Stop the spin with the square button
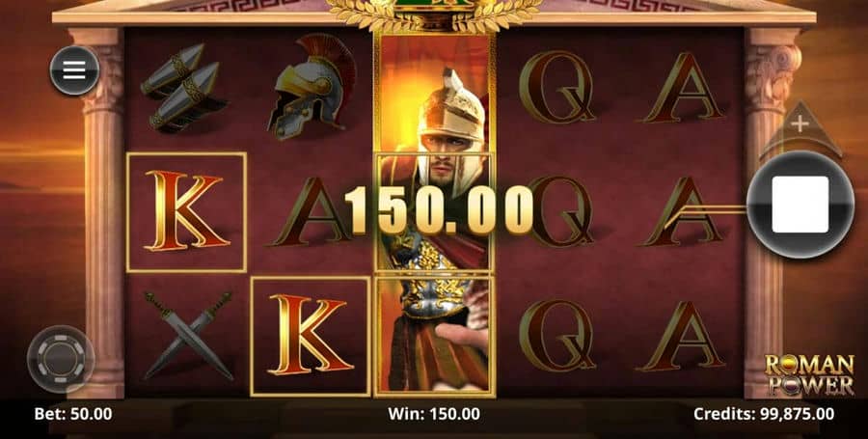This screenshot has width=868, height=439. [800, 205]
